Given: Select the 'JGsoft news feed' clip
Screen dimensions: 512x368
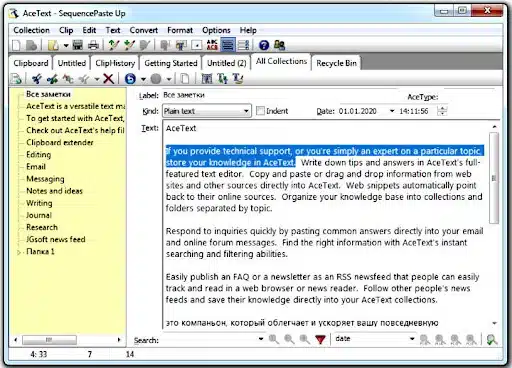Looking at the screenshot, I should (56, 239).
